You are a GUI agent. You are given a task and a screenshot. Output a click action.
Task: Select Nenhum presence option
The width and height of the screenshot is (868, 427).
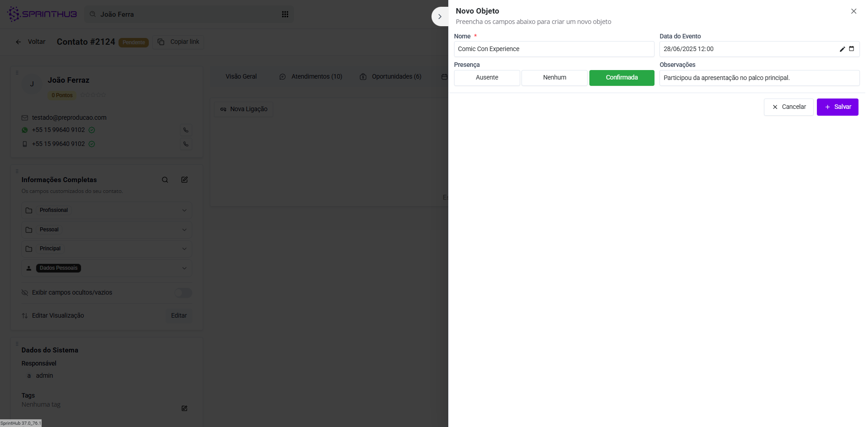click(x=555, y=78)
